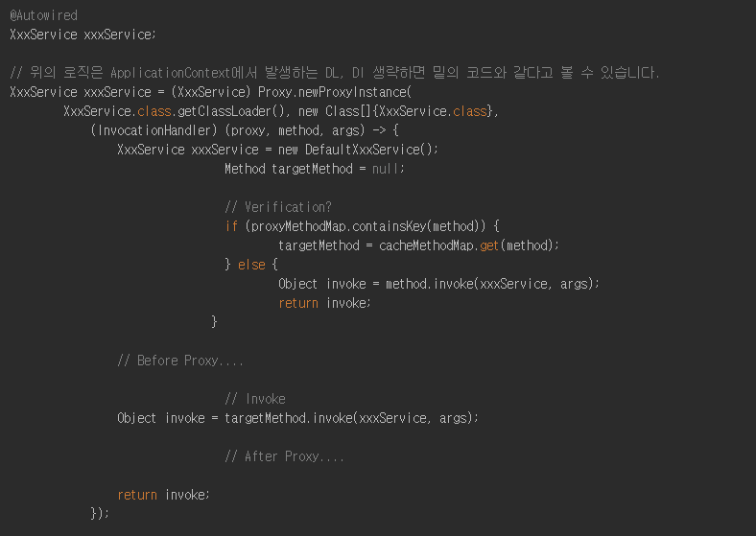Viewport: 756px width, 536px height.
Task: Click the orange if keyword
Action: click(x=231, y=226)
